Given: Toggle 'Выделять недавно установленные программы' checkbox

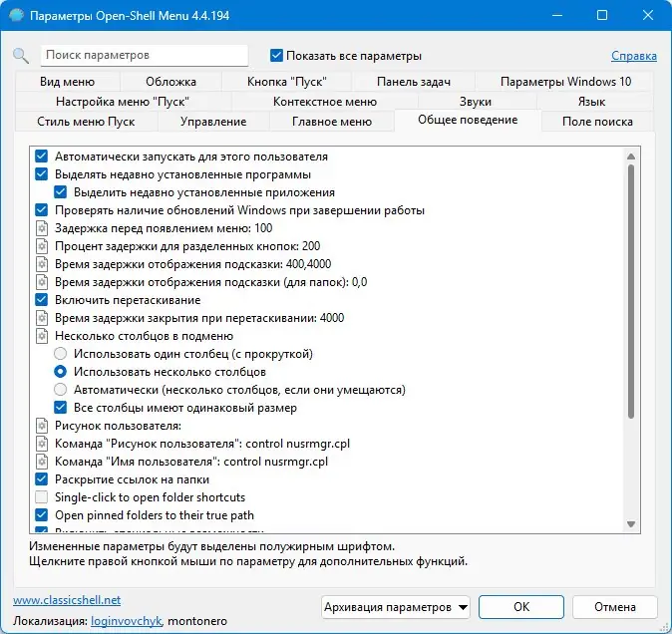Looking at the screenshot, I should (x=41, y=174).
